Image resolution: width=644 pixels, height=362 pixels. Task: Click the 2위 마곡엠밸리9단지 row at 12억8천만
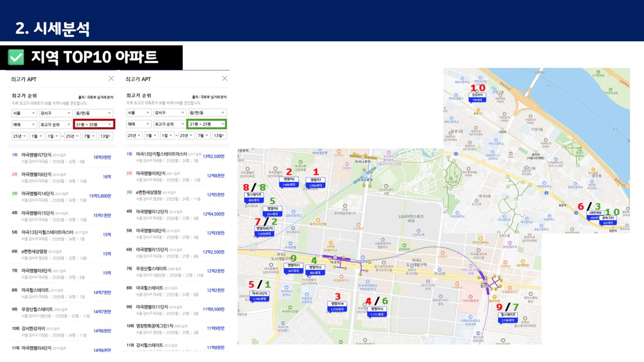tap(176, 176)
